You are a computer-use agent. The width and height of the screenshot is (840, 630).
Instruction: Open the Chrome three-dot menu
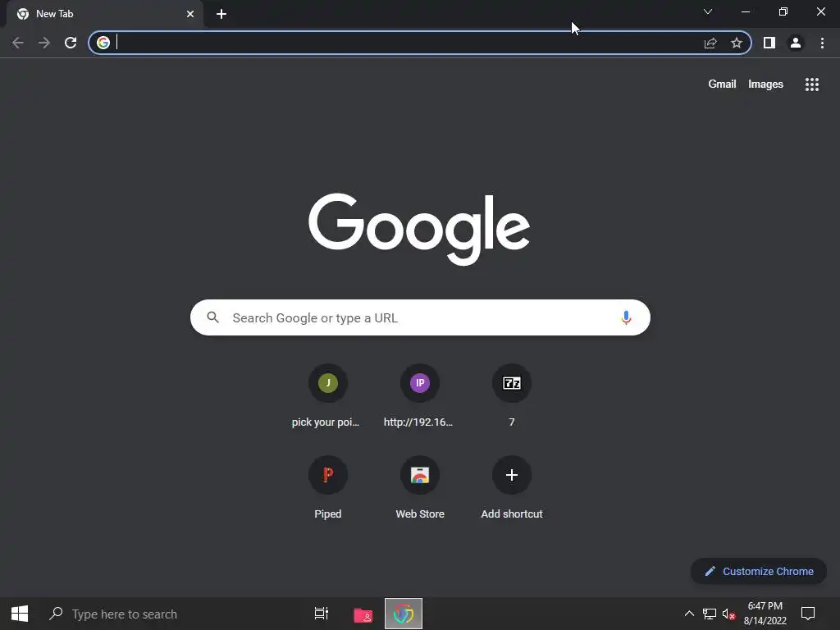point(822,43)
